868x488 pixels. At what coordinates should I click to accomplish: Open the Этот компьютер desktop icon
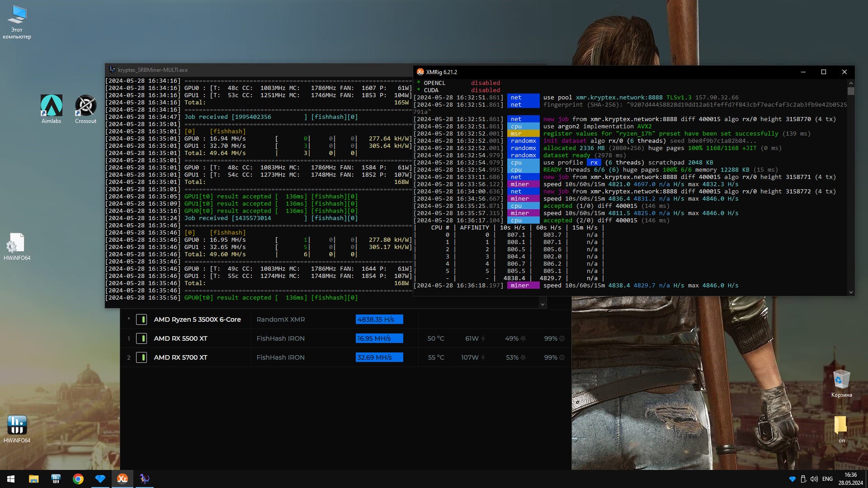[17, 22]
